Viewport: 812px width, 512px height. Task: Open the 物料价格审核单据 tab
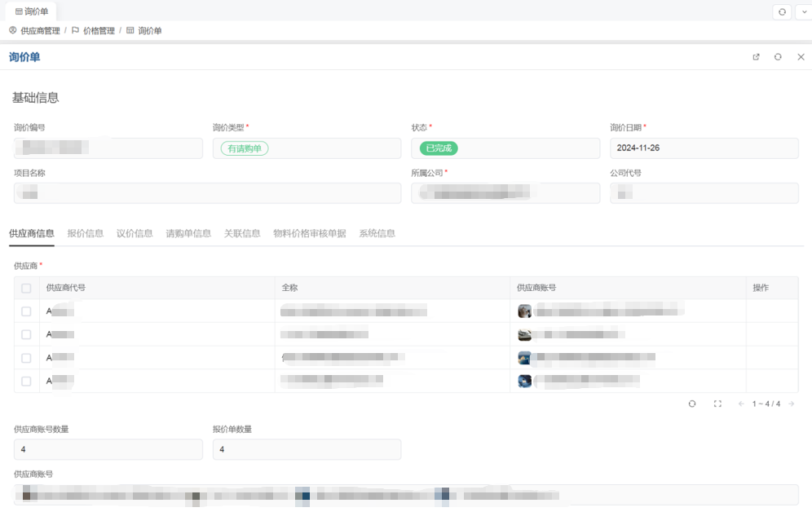(309, 233)
